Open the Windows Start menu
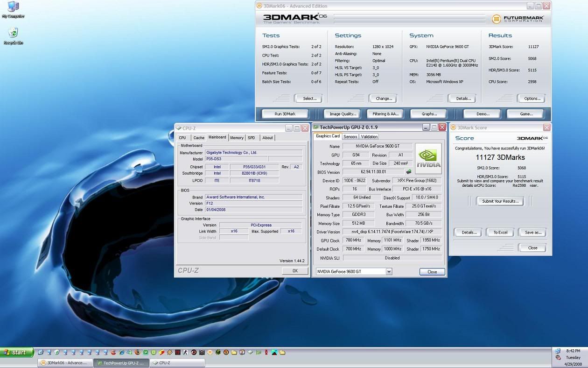 pyautogui.click(x=17, y=352)
